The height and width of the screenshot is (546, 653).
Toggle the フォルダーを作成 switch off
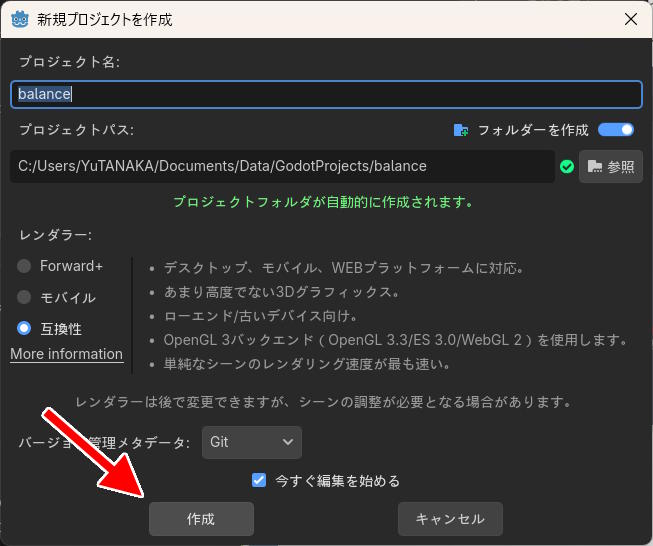click(616, 130)
